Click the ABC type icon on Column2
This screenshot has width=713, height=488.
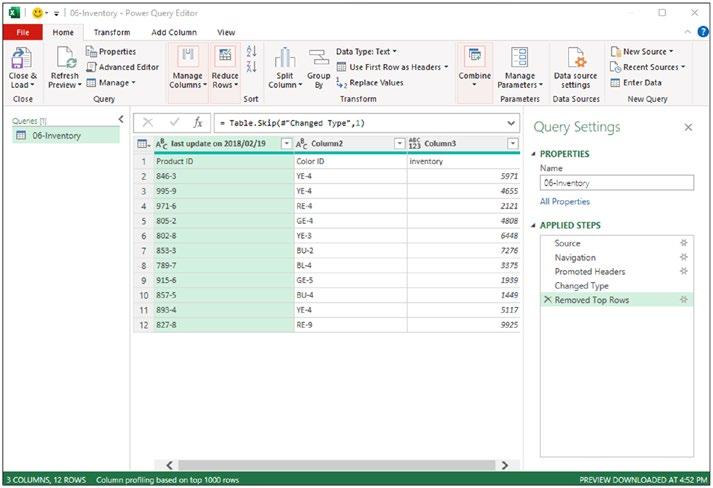tap(302, 144)
